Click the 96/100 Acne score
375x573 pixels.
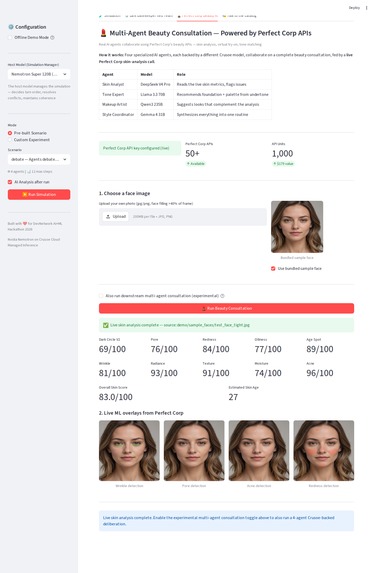coord(320,373)
